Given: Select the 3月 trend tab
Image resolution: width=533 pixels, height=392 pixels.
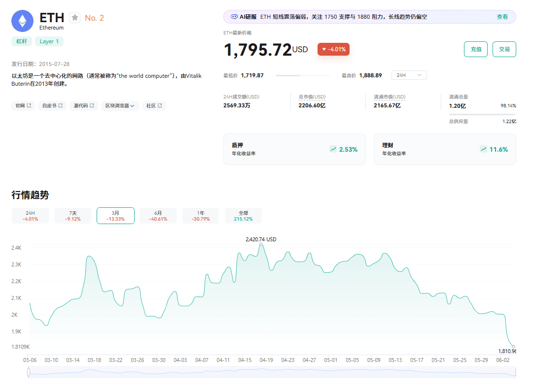Looking at the screenshot, I should coord(115,216).
